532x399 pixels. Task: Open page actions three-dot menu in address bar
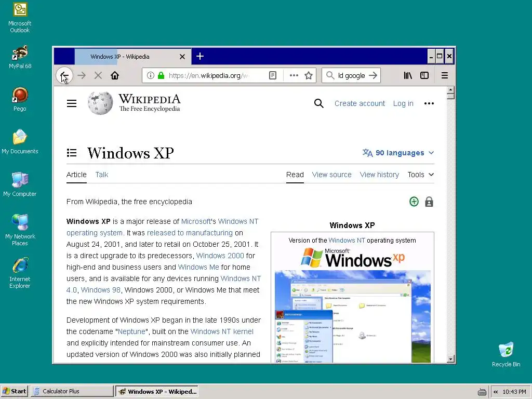tap(294, 75)
